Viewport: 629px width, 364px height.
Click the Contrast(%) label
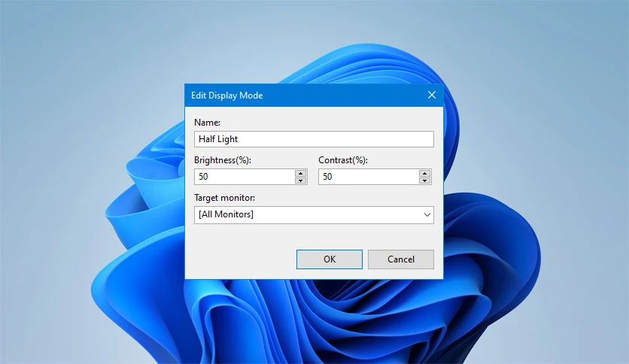(x=343, y=160)
